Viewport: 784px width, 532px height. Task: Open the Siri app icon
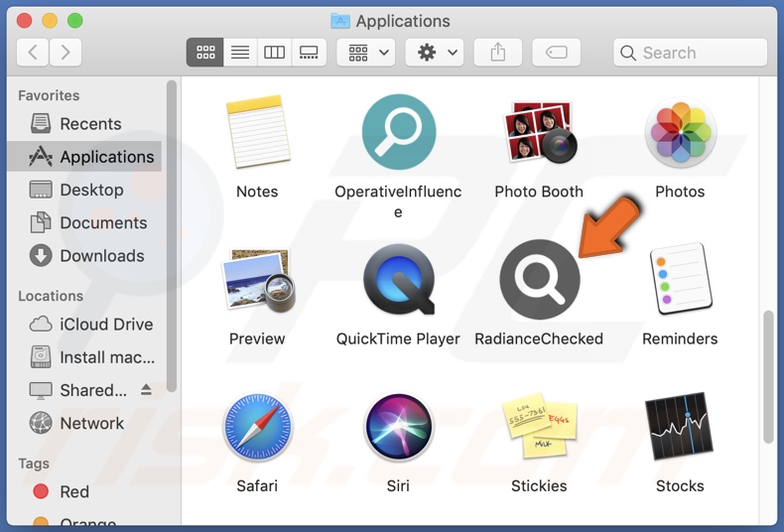(x=399, y=427)
